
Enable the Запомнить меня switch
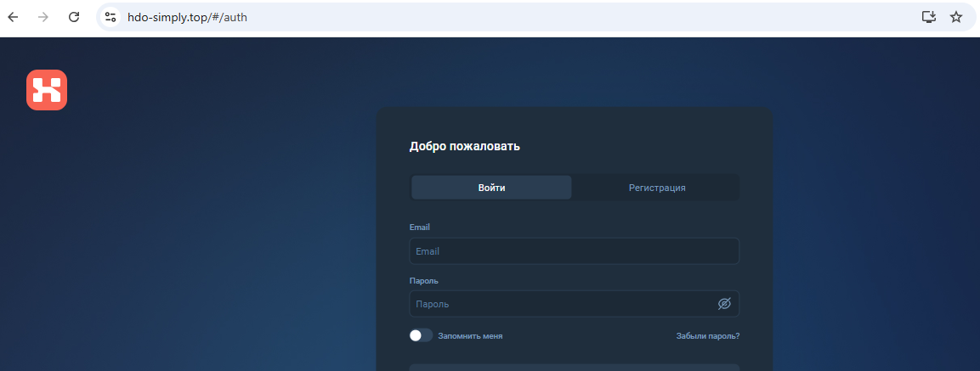pos(421,335)
